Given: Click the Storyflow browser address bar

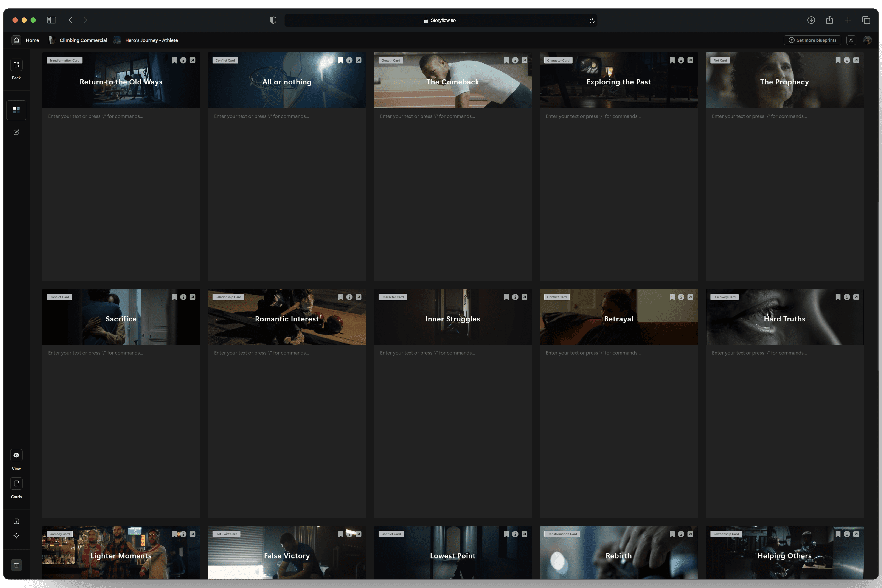Looking at the screenshot, I should tap(441, 20).
